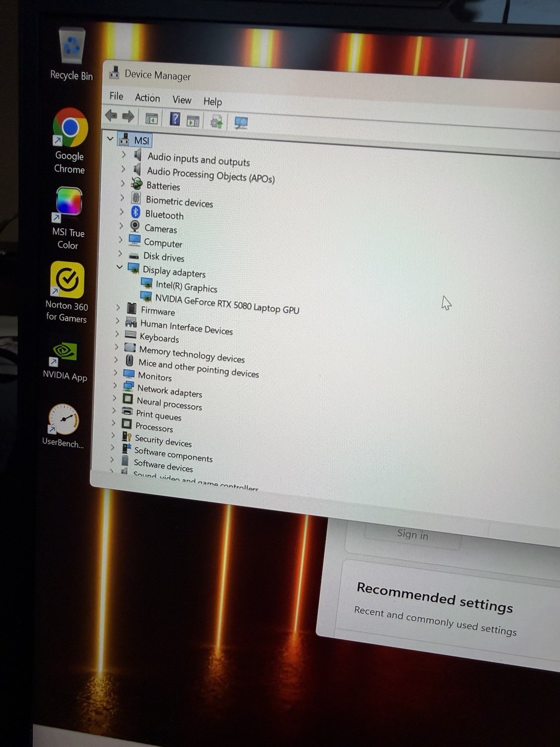Click the Update device driver toolbar icon
The image size is (560, 747).
[216, 121]
